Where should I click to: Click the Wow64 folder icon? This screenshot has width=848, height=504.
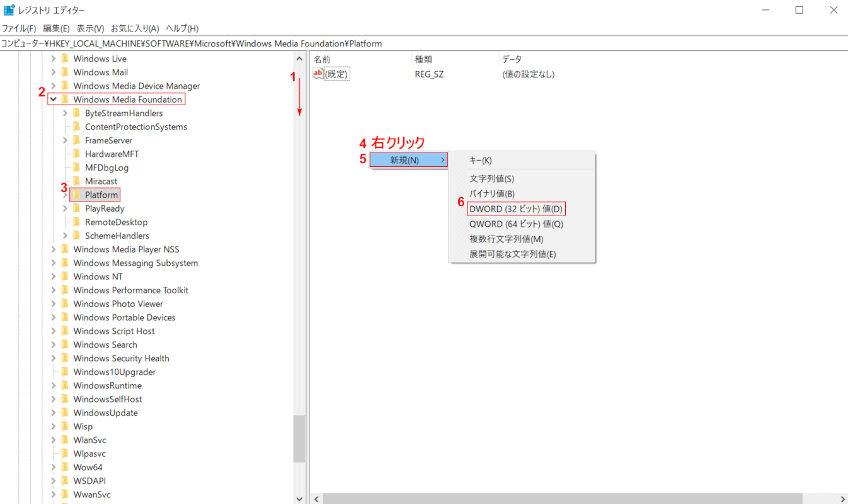(x=65, y=467)
